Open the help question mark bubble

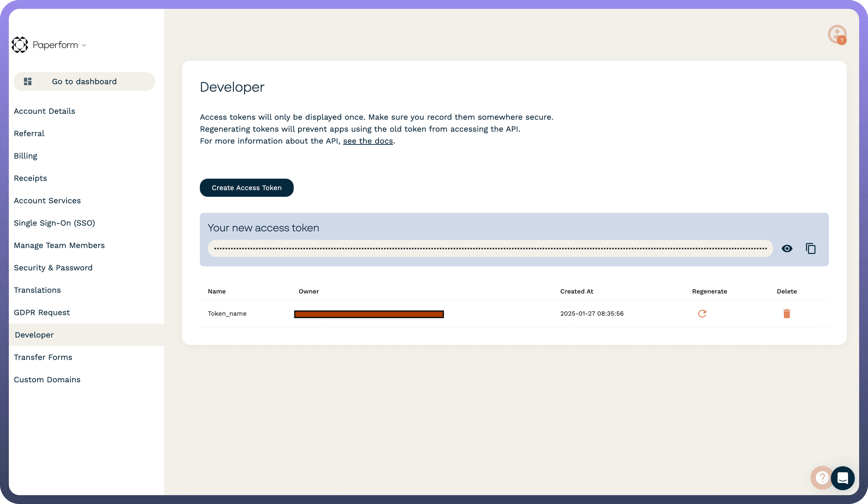(821, 478)
